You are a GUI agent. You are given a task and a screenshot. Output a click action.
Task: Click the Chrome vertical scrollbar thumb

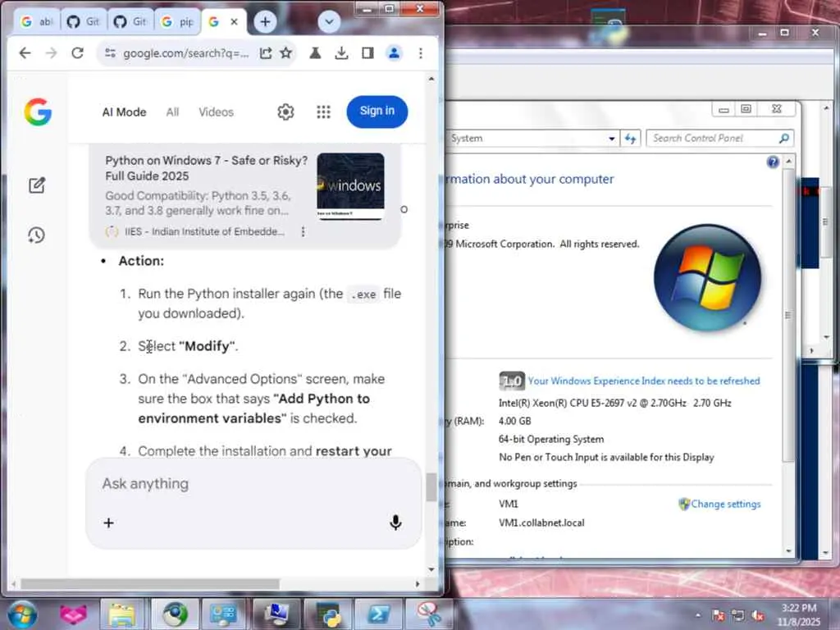tap(431, 487)
